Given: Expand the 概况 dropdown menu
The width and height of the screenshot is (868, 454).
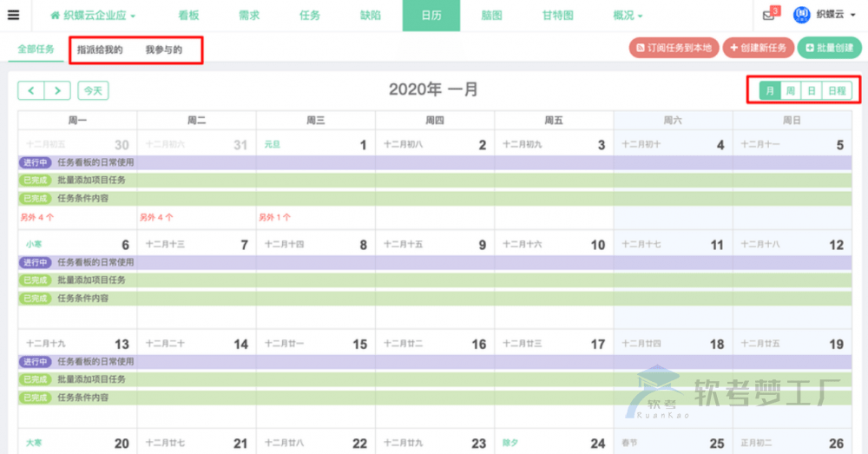Looking at the screenshot, I should (628, 16).
